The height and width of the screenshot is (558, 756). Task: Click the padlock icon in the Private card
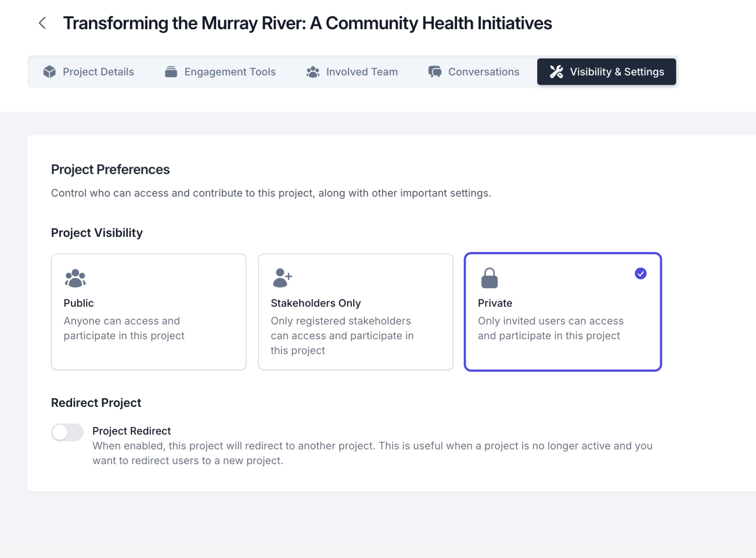(x=489, y=278)
